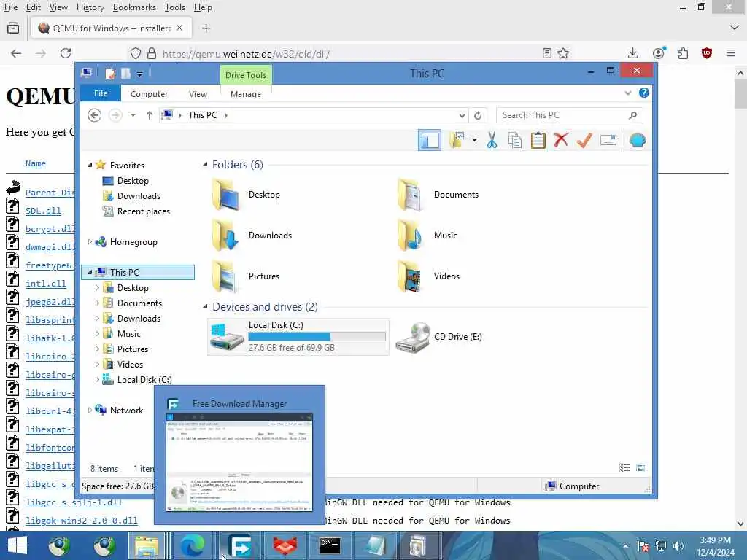
Task: Expand the Network tree node
Action: coord(90,410)
